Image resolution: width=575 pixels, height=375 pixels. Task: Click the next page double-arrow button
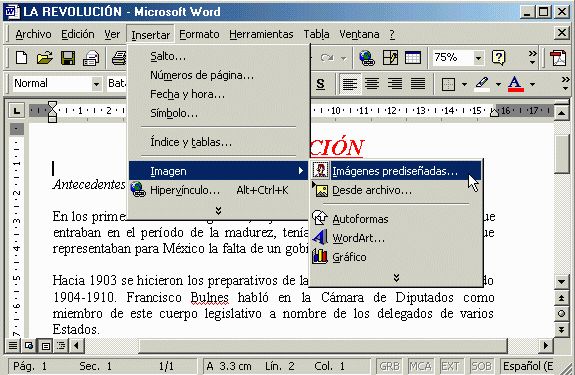(x=561, y=330)
